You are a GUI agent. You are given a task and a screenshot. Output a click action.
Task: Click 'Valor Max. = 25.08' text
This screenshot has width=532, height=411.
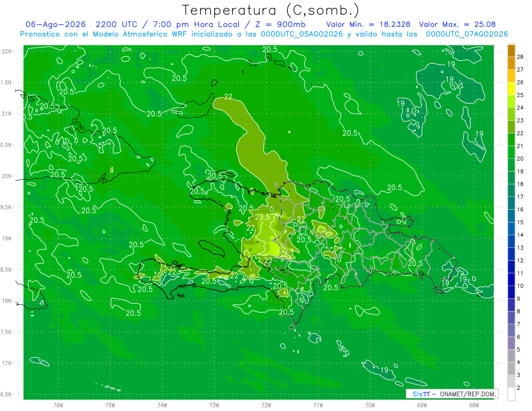[x=457, y=25]
